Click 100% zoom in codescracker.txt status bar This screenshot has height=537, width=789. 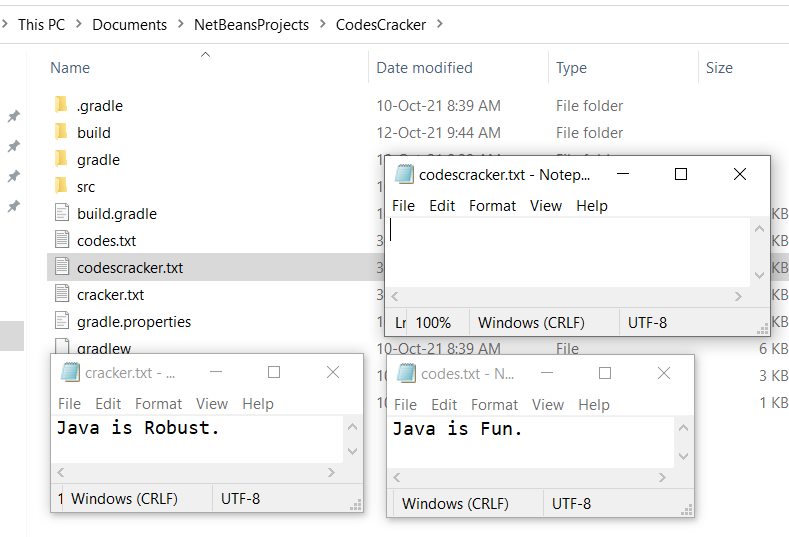point(433,323)
